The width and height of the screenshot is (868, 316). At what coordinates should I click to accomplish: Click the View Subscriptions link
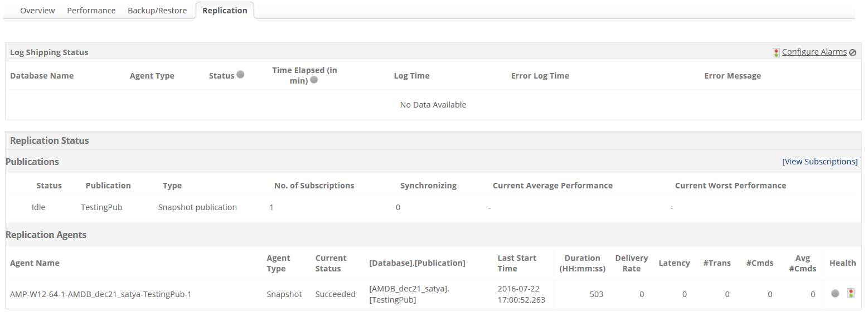(820, 162)
